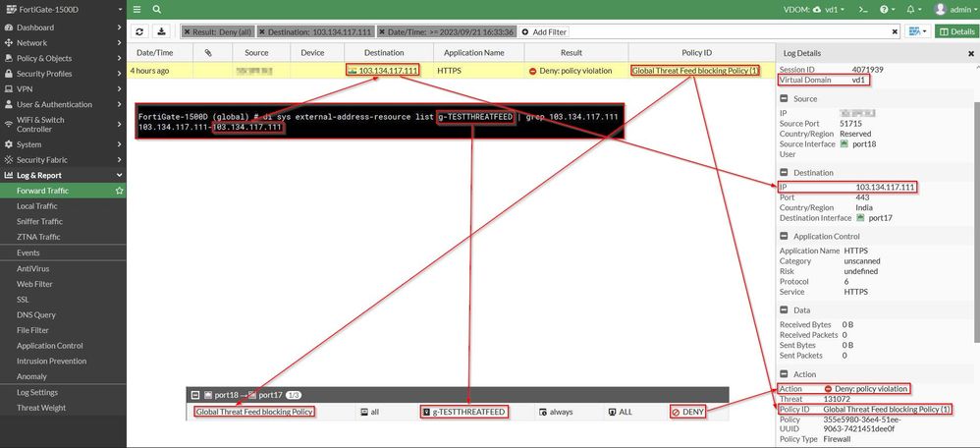
Task: Collapse the port18 to port17 policy group
Action: click(x=195, y=396)
